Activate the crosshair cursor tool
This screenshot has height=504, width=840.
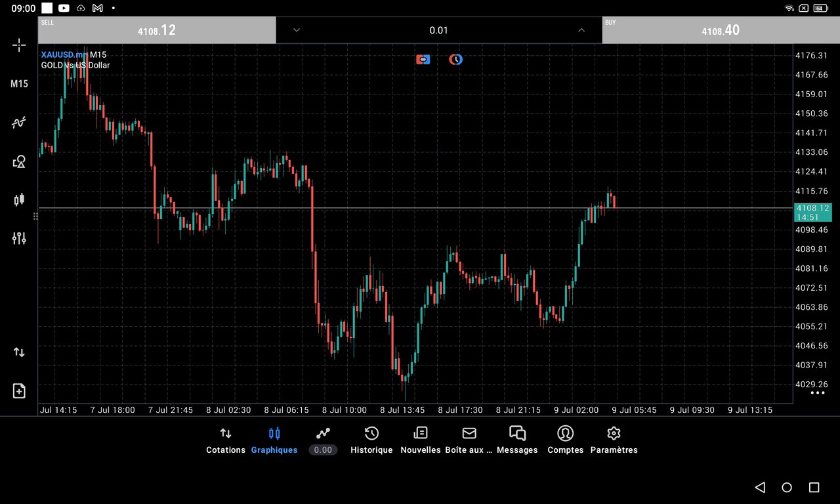19,45
